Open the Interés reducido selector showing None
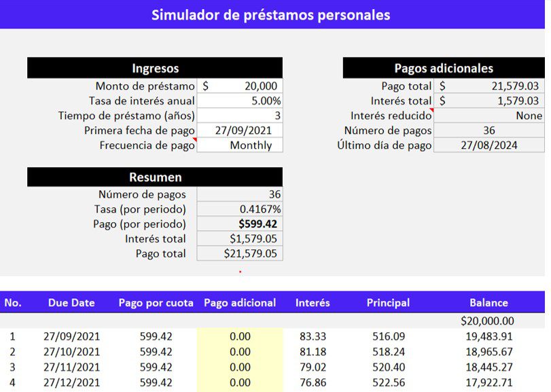 click(489, 115)
